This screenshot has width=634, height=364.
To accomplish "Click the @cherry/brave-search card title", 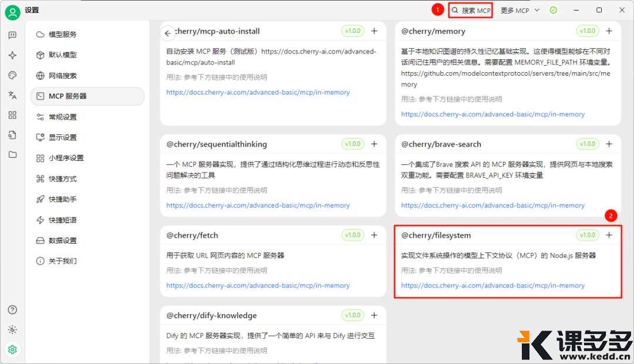I will point(441,144).
